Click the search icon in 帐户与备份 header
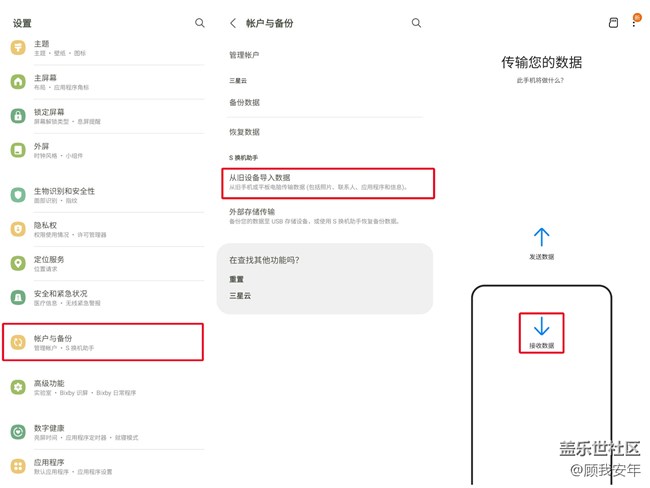This screenshot has width=650, height=488. coord(417,23)
